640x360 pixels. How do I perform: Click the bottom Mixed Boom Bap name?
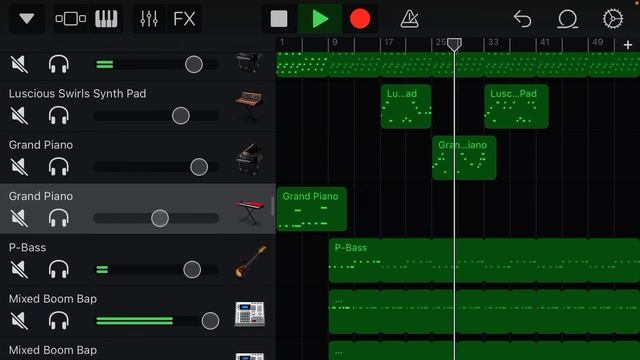tap(53, 350)
